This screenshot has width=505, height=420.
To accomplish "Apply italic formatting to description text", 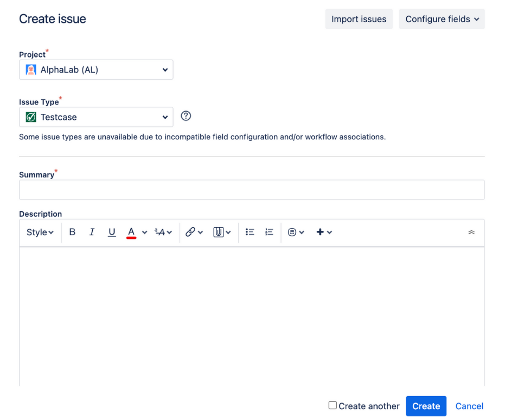I will tap(92, 232).
